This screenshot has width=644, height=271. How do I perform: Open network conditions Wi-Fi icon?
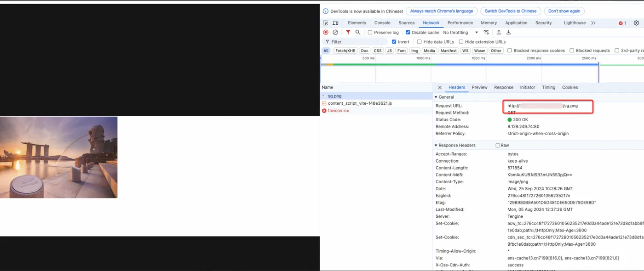coord(486,33)
